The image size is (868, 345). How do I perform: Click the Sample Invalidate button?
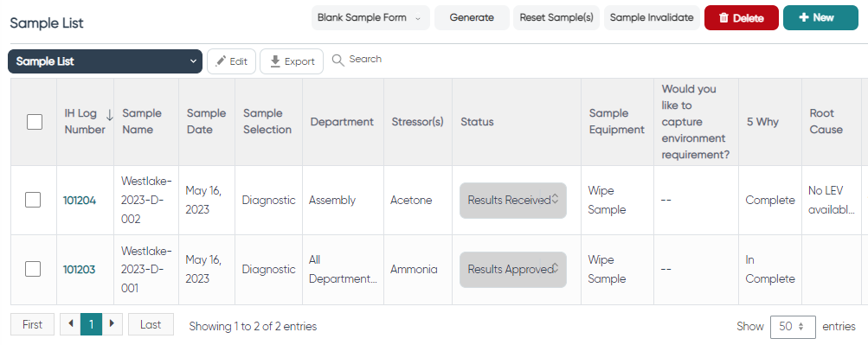(652, 17)
